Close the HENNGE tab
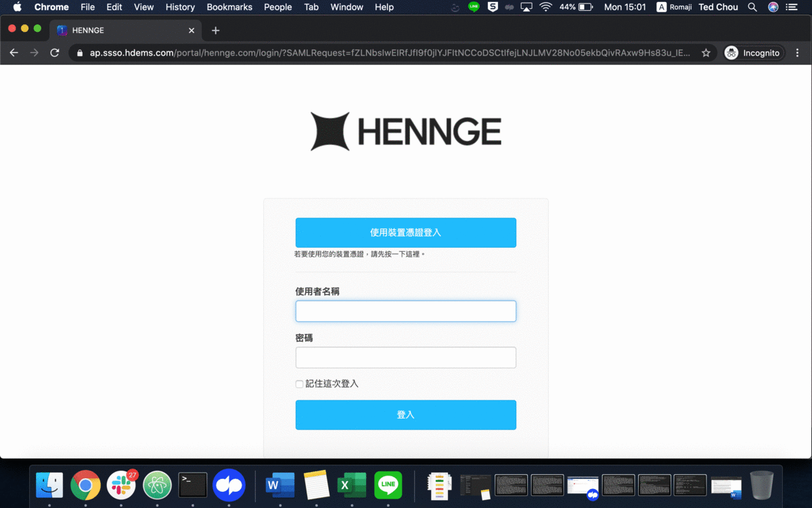 191,30
